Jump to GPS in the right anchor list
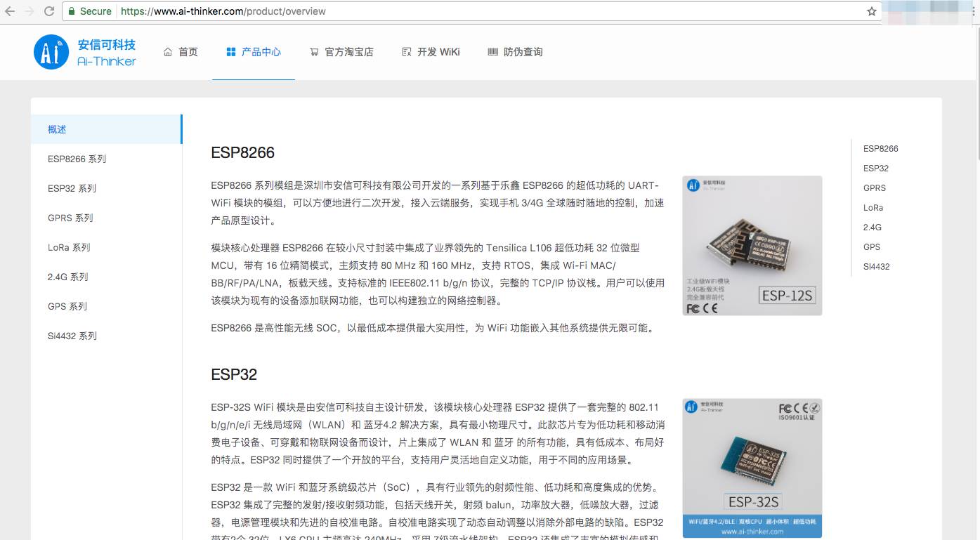 872,247
